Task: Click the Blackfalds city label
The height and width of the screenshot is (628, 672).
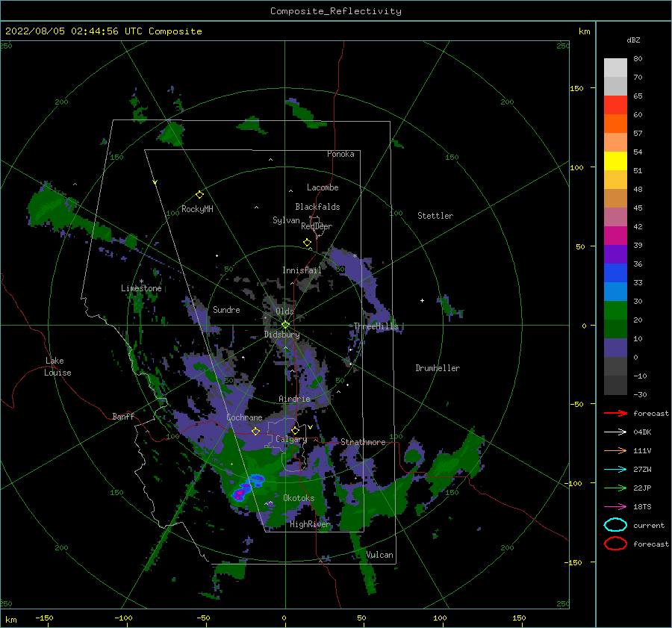Action: coord(317,207)
